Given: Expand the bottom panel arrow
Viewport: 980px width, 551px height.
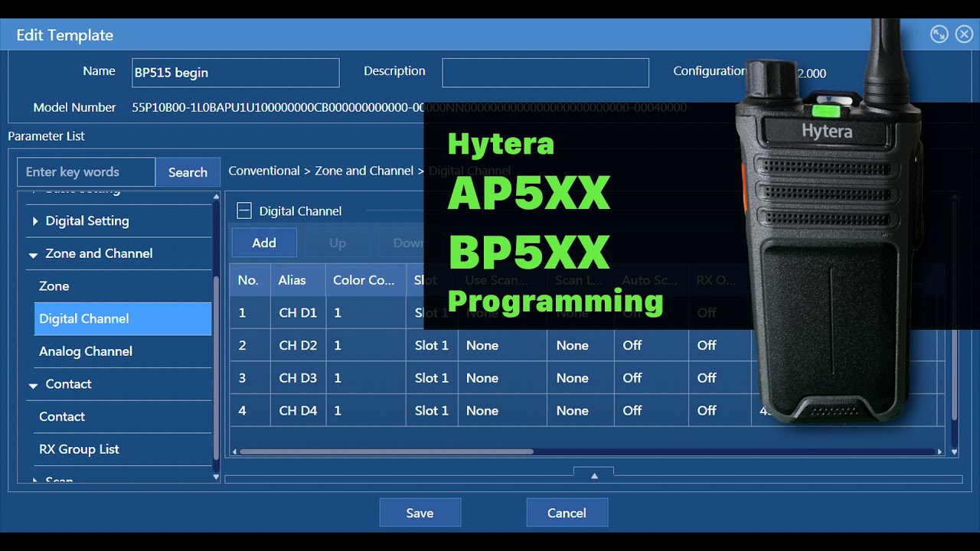Looking at the screenshot, I should click(x=593, y=475).
